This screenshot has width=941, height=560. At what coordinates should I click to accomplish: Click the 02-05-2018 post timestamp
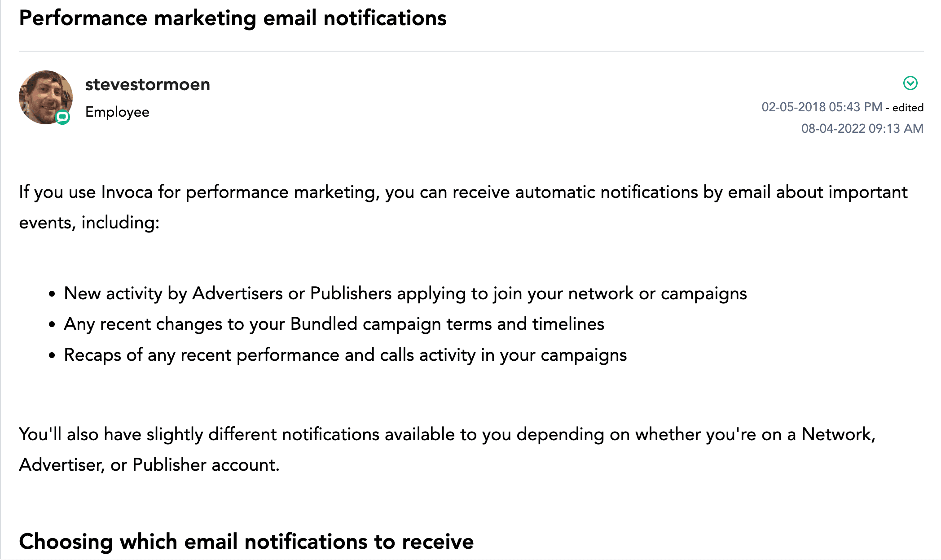tap(822, 106)
